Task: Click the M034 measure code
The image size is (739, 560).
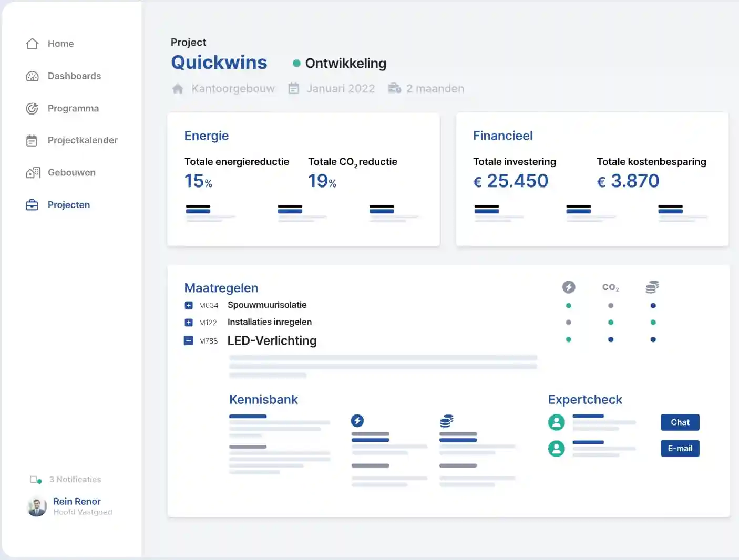Action: pyautogui.click(x=209, y=305)
